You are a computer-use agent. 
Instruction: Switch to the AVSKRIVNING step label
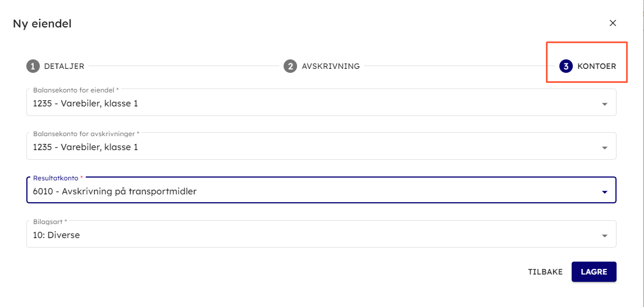(331, 66)
